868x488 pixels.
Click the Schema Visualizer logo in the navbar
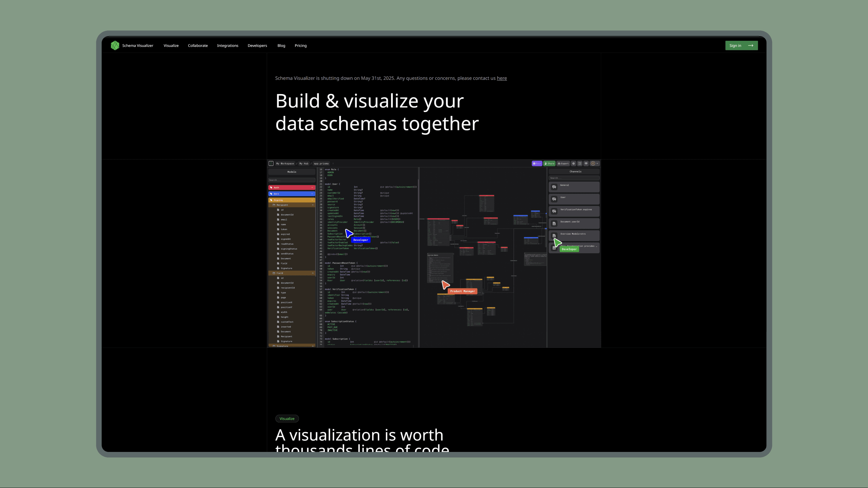pyautogui.click(x=115, y=45)
